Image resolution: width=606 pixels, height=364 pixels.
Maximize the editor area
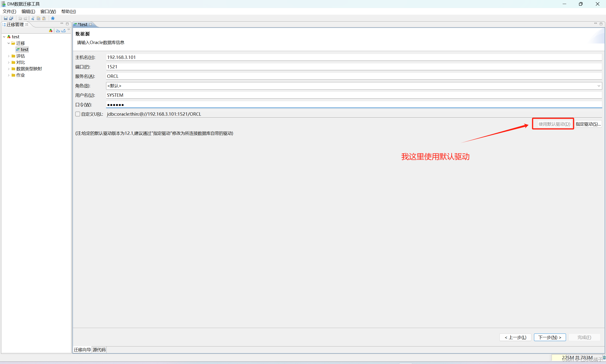(x=601, y=24)
